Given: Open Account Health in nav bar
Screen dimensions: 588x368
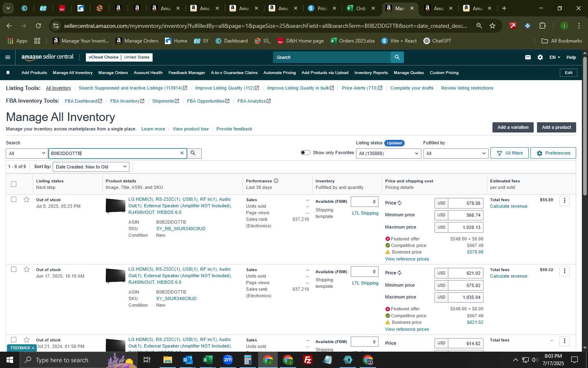Looking at the screenshot, I should 148,73.
